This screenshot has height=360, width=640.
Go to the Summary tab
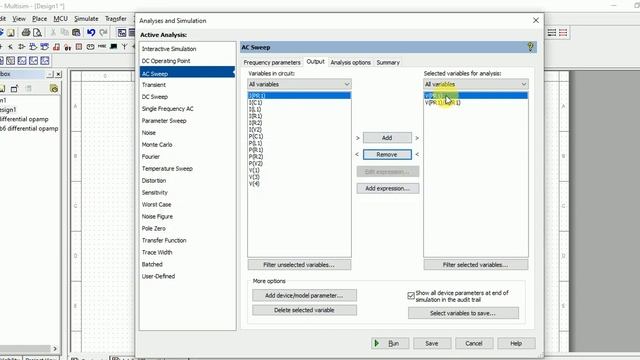click(x=388, y=62)
